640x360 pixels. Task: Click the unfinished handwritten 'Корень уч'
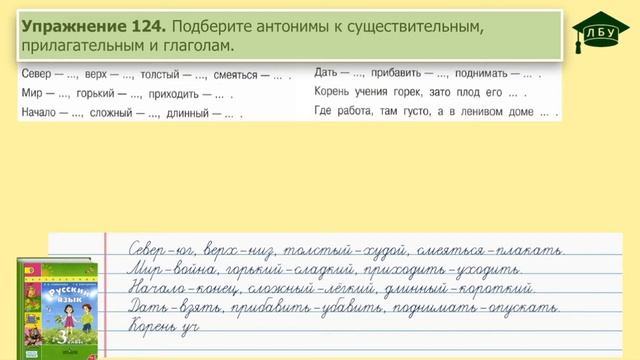click(164, 326)
